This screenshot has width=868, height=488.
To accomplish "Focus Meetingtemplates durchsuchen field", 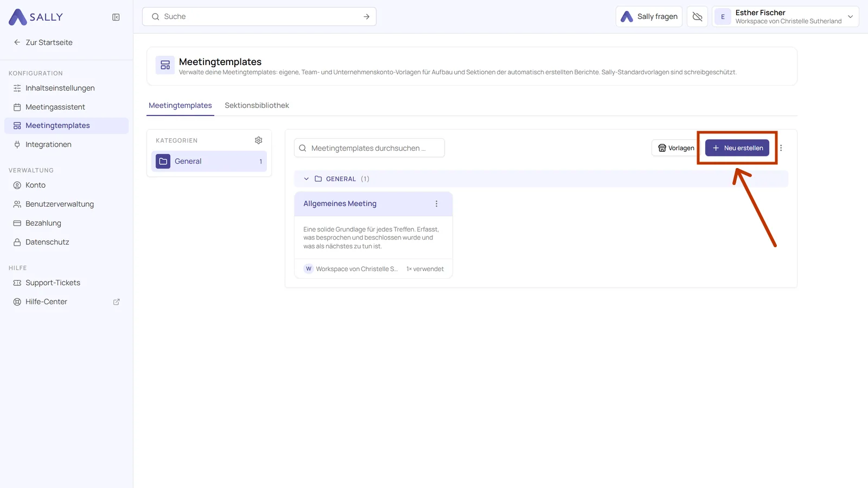I will click(369, 148).
